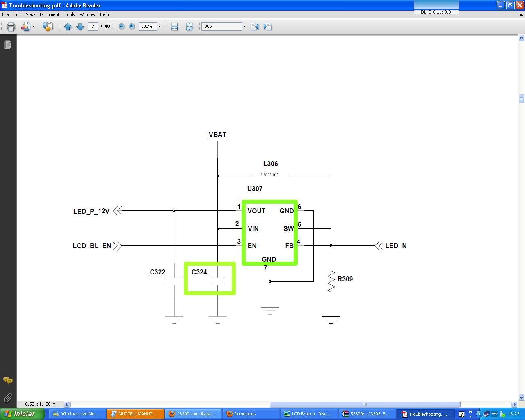Click the Print icon in toolbar
The height and width of the screenshot is (420, 525).
11,27
